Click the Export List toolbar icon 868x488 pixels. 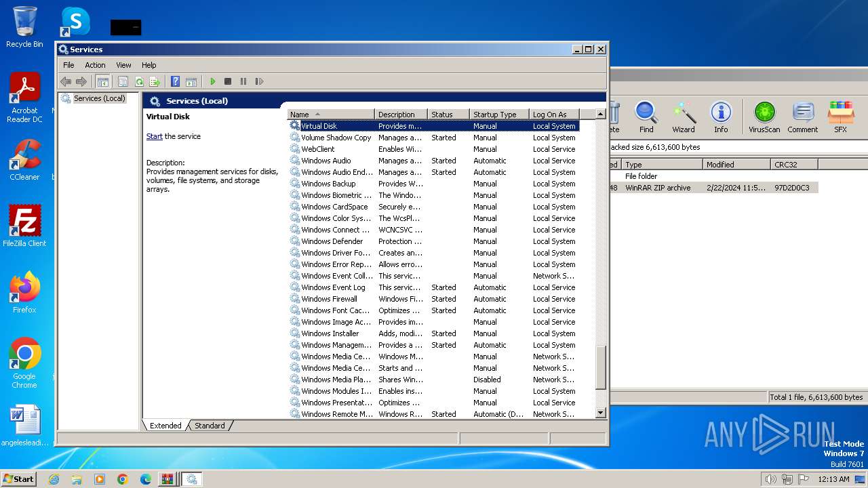155,81
